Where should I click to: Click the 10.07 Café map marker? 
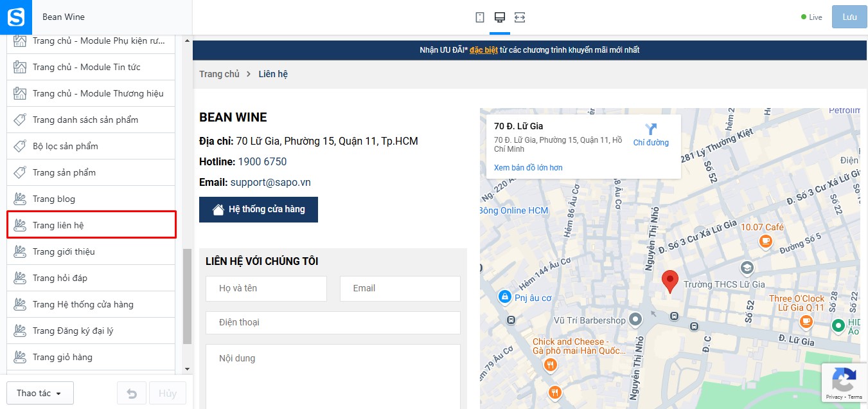(x=765, y=241)
